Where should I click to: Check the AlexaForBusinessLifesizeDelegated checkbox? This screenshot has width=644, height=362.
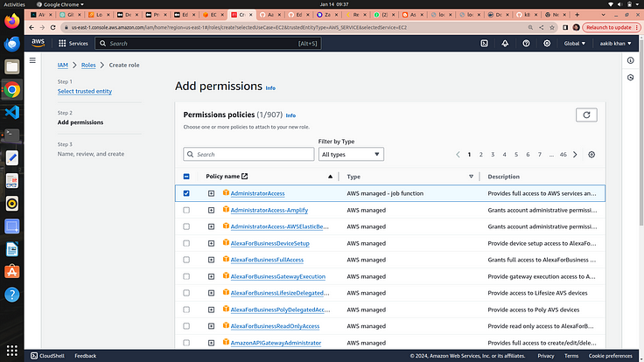coord(186,293)
